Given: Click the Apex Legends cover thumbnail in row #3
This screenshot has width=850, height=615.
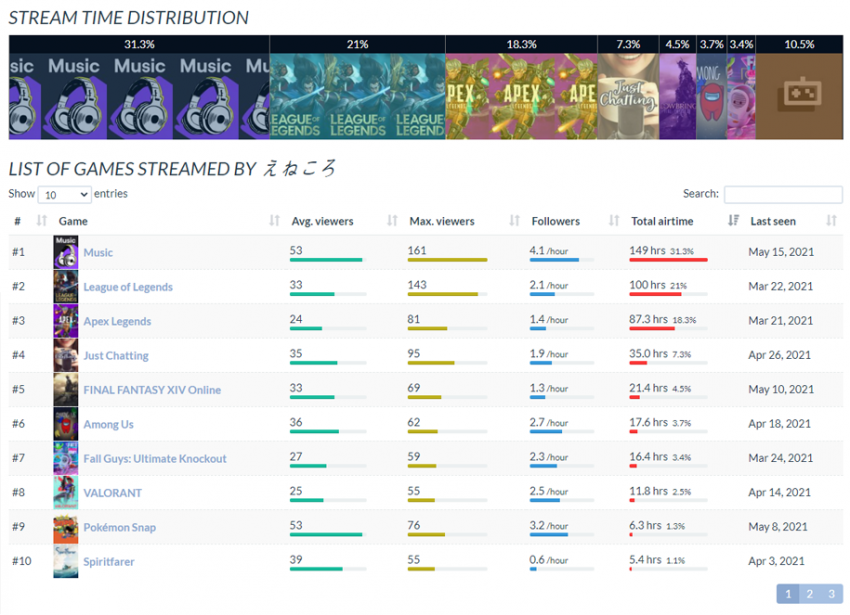Looking at the screenshot, I should point(66,321).
